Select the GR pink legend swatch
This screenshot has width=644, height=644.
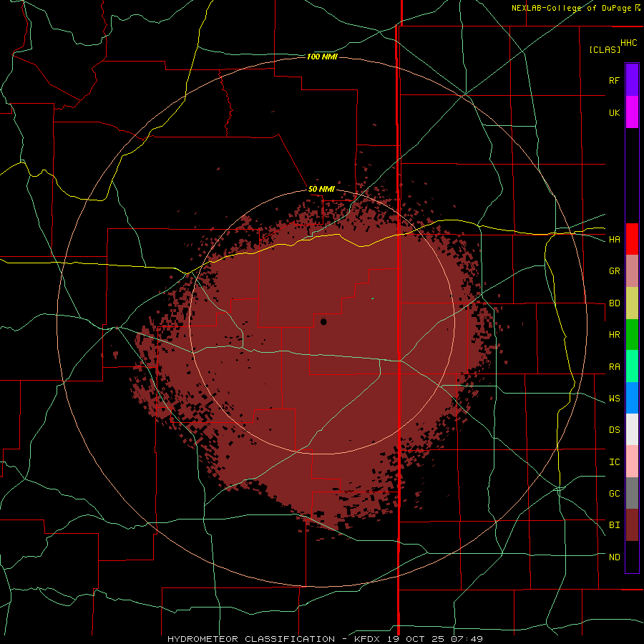[x=632, y=271]
